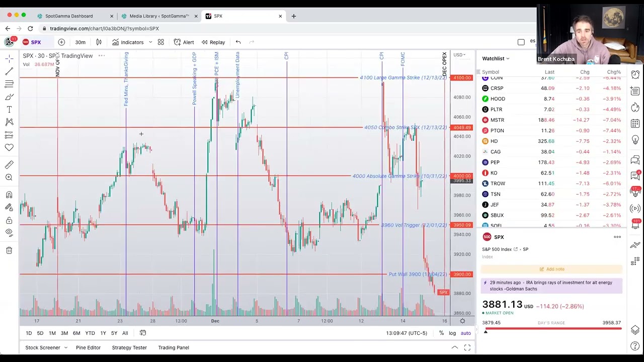Select the crosshair cursor tool

pyautogui.click(x=9, y=58)
